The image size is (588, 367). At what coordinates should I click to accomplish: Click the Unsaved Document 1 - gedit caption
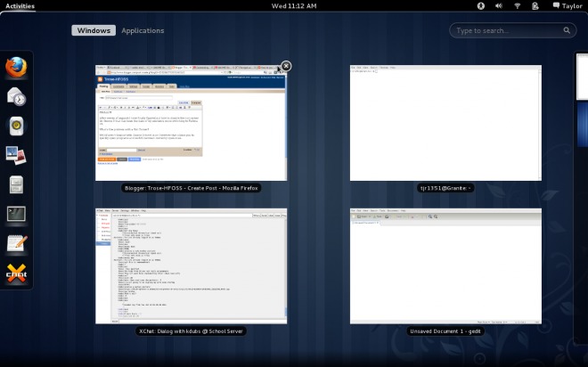(445, 331)
